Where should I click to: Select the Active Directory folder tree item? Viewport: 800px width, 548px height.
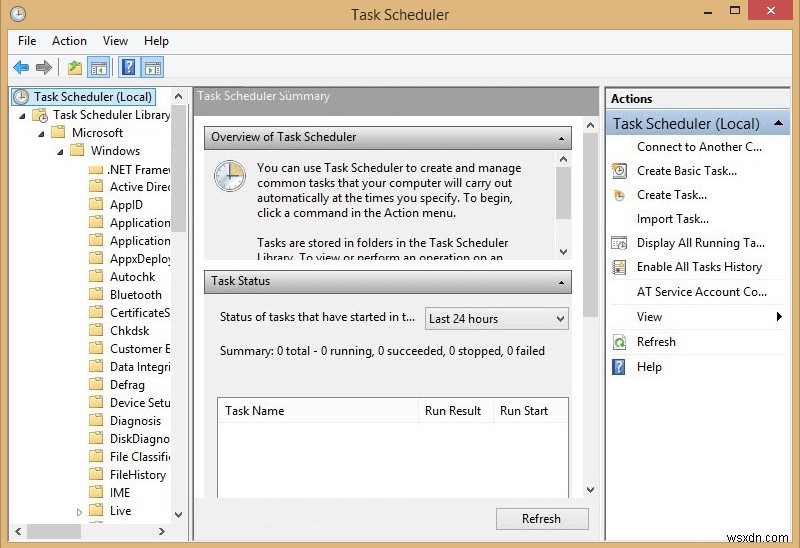[140, 187]
